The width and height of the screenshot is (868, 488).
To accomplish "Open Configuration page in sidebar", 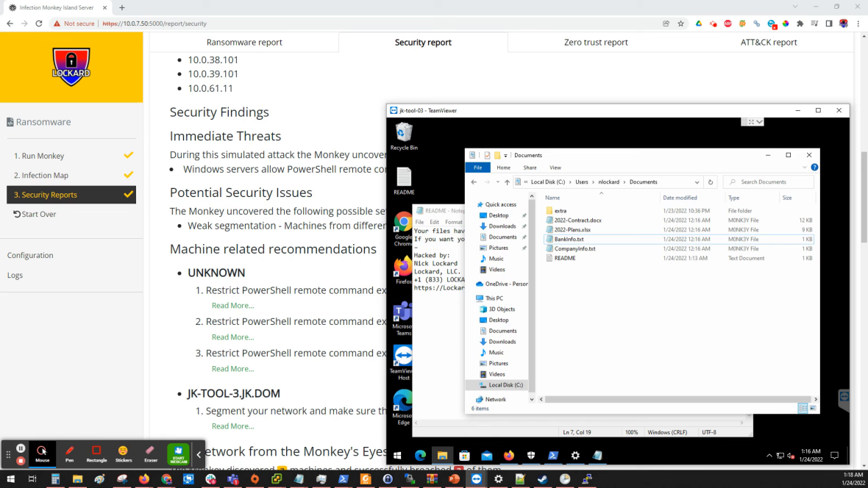I will point(30,255).
